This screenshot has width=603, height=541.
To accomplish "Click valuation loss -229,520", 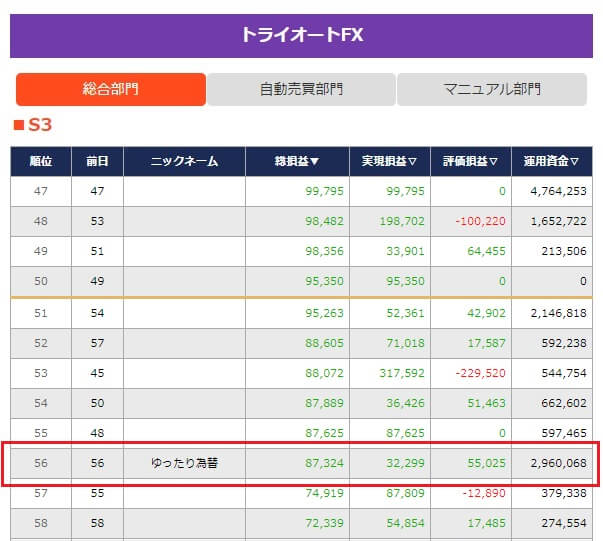I will (x=480, y=373).
